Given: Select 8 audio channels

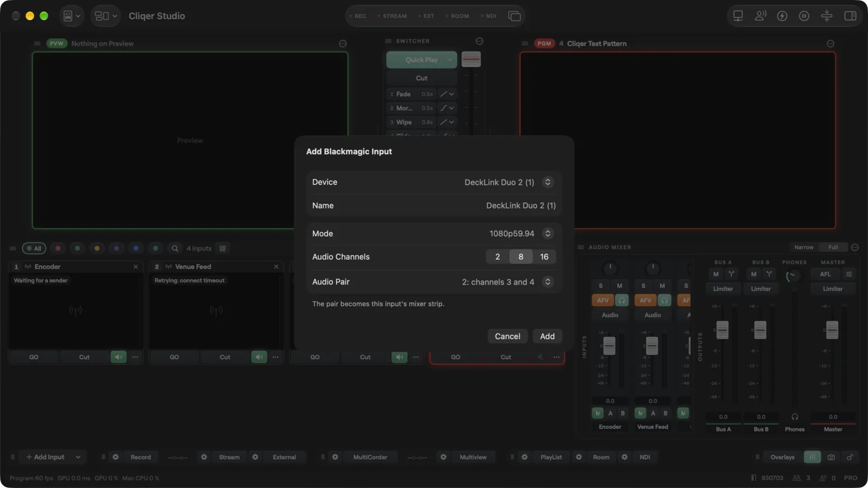Looking at the screenshot, I should tap(521, 257).
